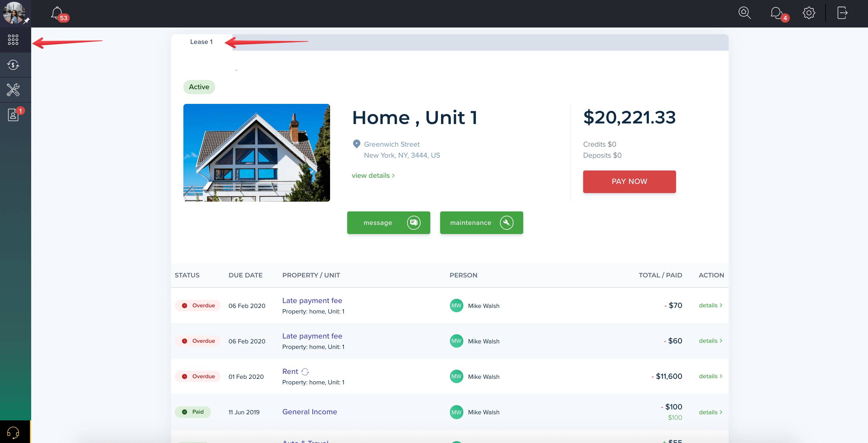
Task: Click the Home , Unit 1 heading
Action: [414, 118]
